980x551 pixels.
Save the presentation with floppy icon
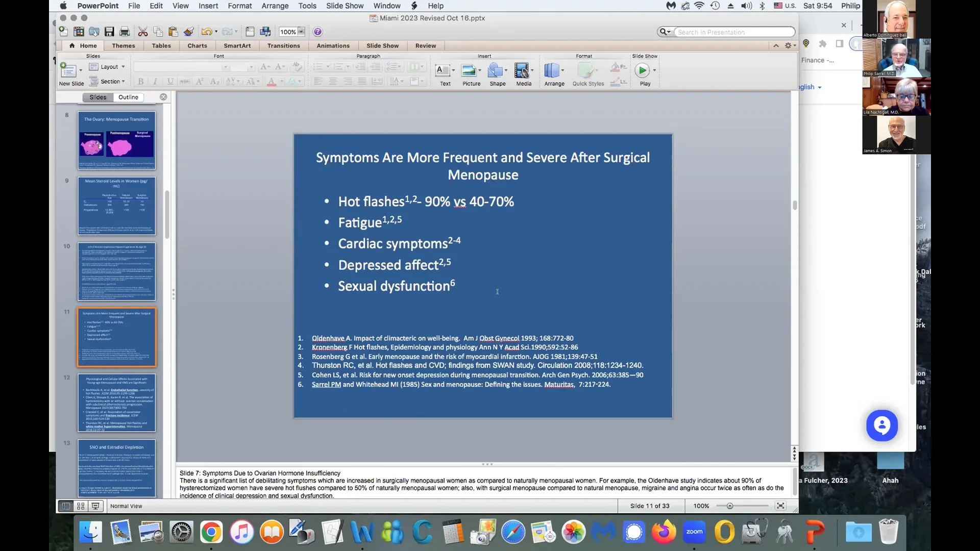109,32
